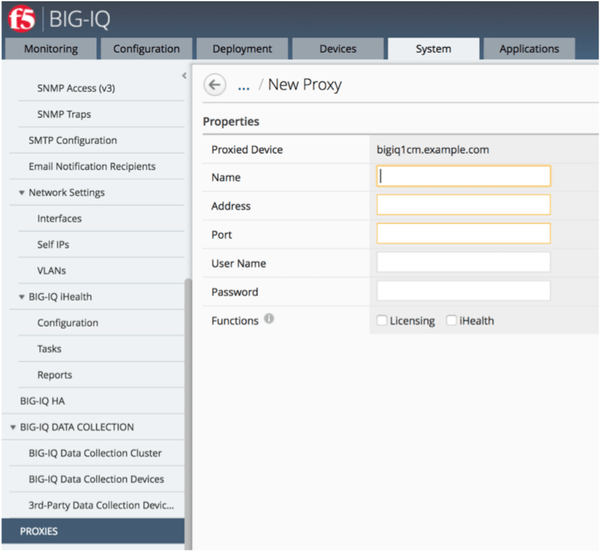Image resolution: width=600 pixels, height=551 pixels.
Task: Enable the Licensing checkbox
Action: [382, 320]
